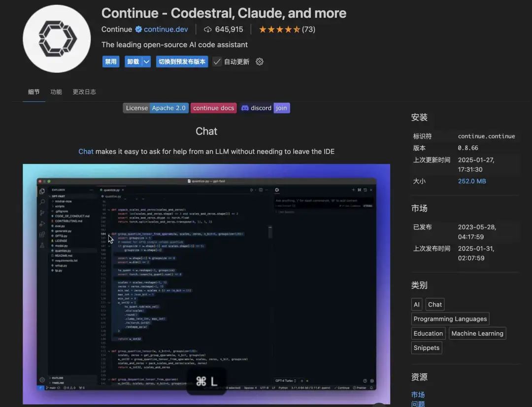Toggle the 自动更新 checkbox
The height and width of the screenshot is (407, 532).
(217, 62)
